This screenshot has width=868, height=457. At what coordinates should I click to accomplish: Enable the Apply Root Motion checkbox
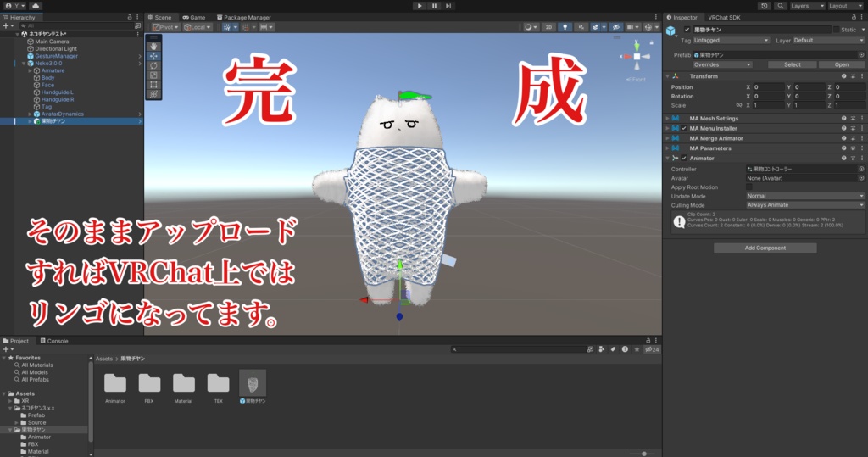tap(749, 187)
